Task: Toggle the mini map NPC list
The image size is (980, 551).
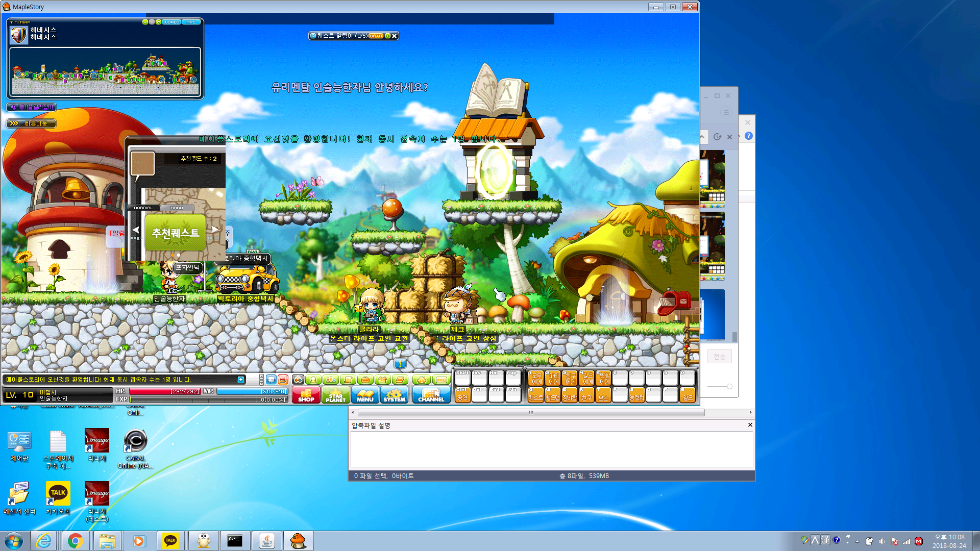Action: [x=191, y=22]
